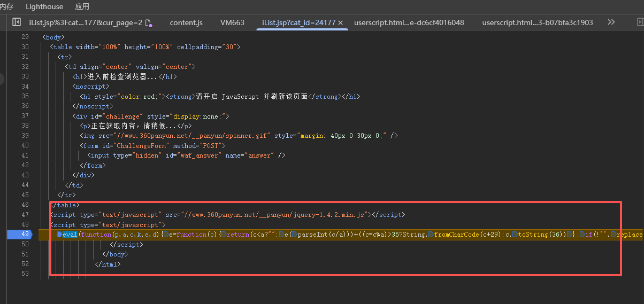This screenshot has height=304, width=644.
Task: Open the VM663 tab
Action: point(232,22)
